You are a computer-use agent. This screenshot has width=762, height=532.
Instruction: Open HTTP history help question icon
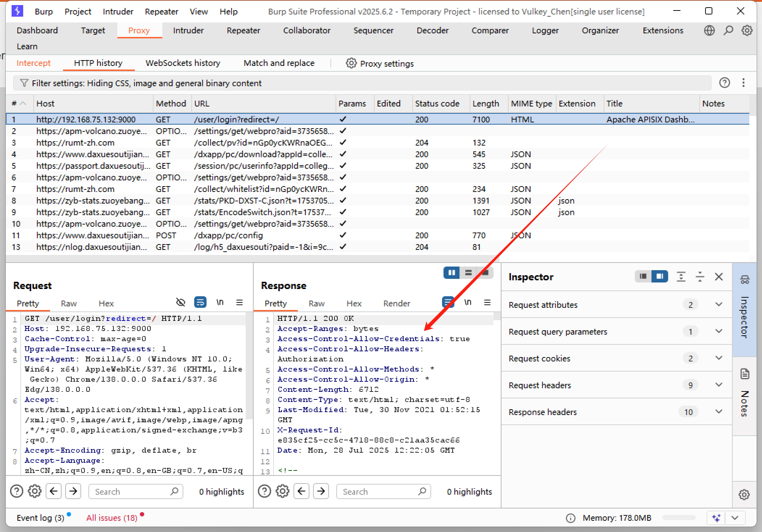click(x=724, y=83)
